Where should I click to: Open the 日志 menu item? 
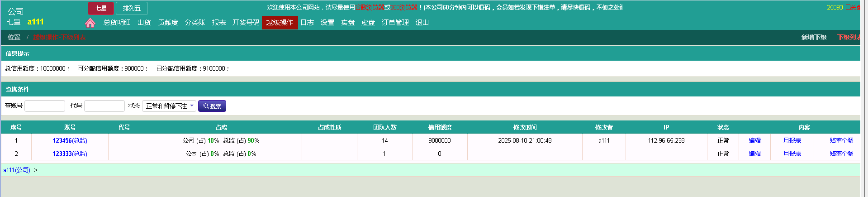pos(307,23)
